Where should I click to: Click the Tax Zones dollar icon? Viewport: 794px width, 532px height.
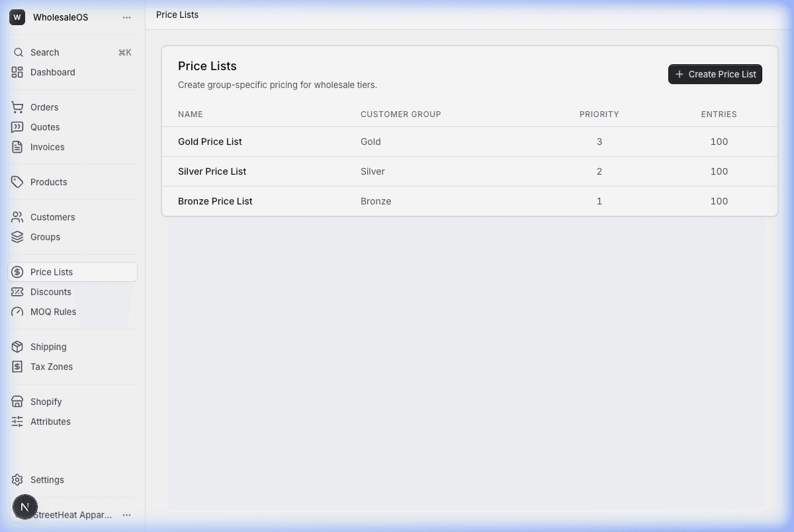[x=17, y=367]
